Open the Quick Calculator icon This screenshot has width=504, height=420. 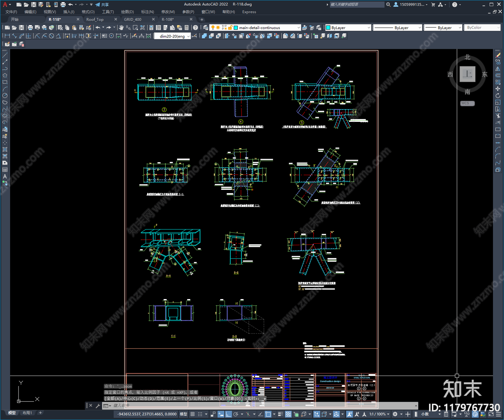186,28
